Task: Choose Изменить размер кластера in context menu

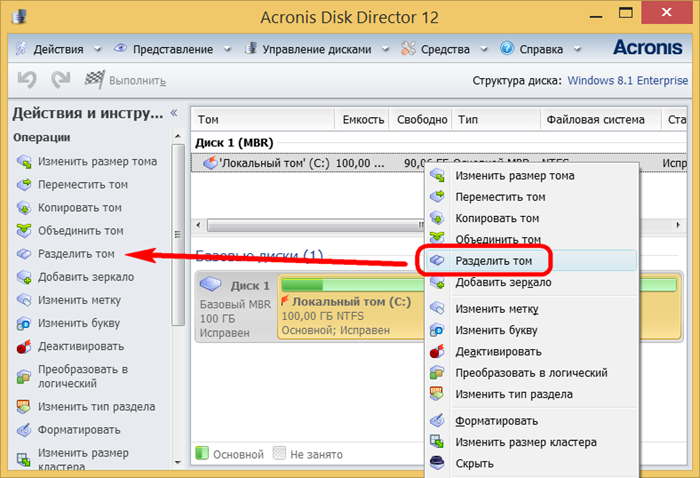Action: 526,442
